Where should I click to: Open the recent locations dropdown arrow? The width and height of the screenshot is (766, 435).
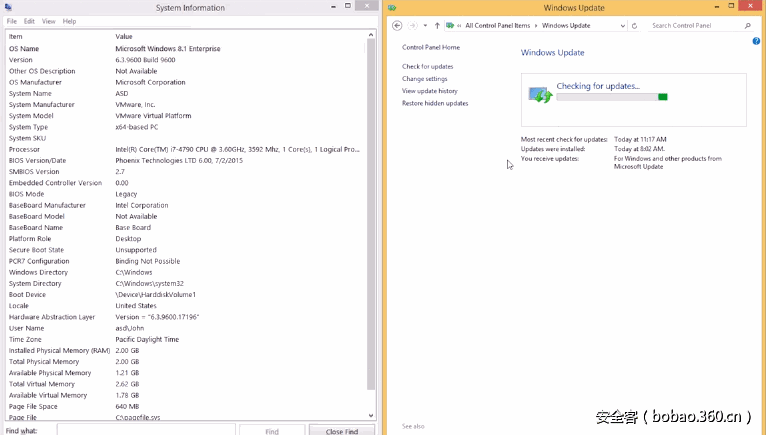point(425,25)
